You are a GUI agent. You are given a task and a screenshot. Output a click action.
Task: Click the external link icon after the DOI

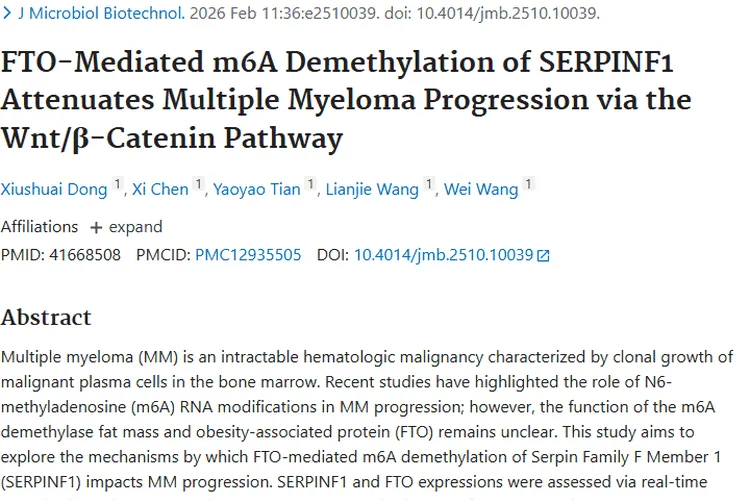coord(544,255)
